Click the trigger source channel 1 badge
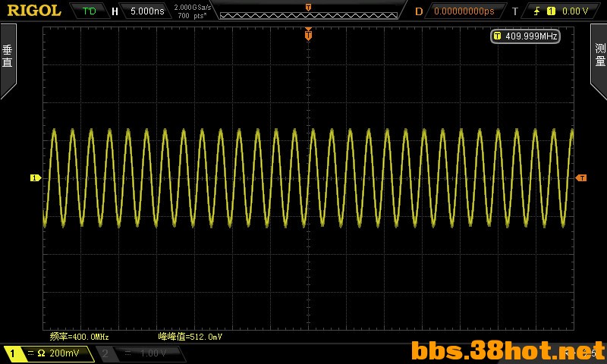This screenshot has height=364, width=607. (551, 11)
